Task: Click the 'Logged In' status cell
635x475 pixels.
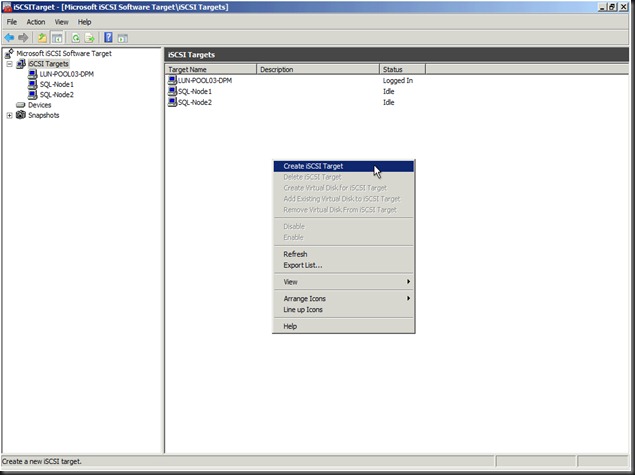Action: click(x=398, y=80)
